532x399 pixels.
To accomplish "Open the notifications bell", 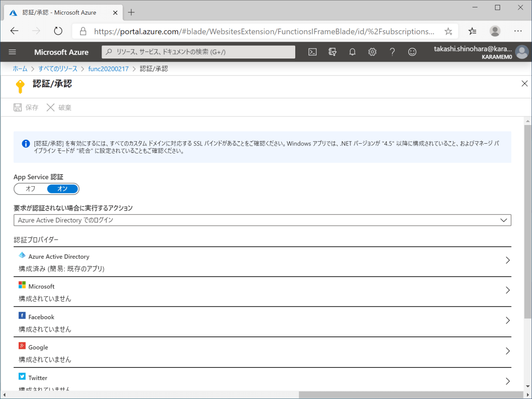I will click(352, 52).
